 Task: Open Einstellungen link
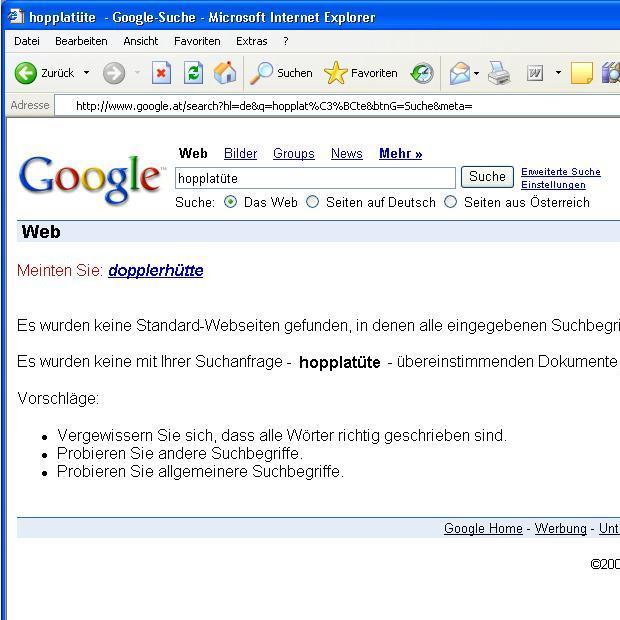tap(553, 185)
